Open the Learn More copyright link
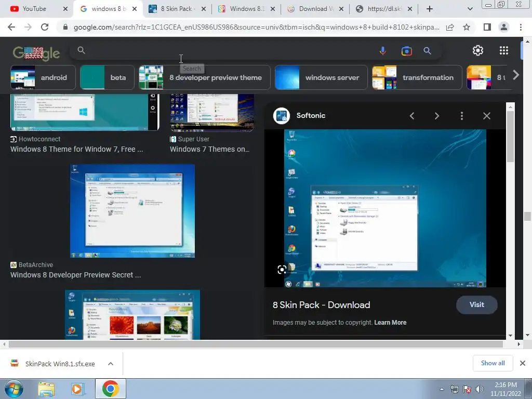The height and width of the screenshot is (399, 532). (390, 323)
